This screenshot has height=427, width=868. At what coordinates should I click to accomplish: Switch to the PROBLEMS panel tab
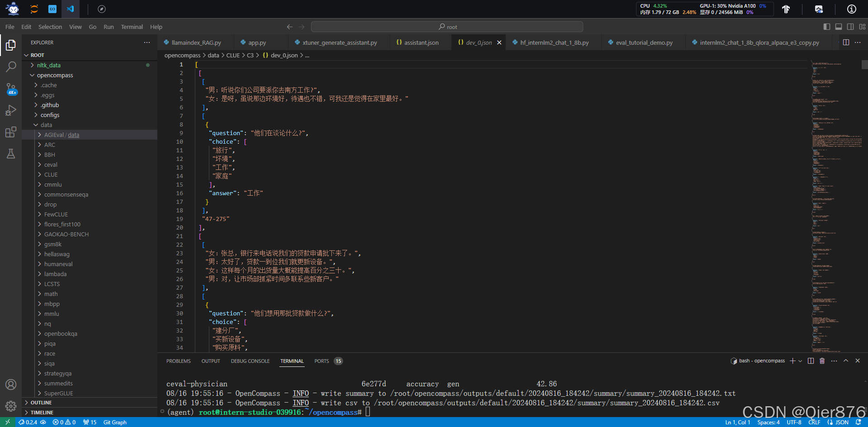click(x=179, y=361)
